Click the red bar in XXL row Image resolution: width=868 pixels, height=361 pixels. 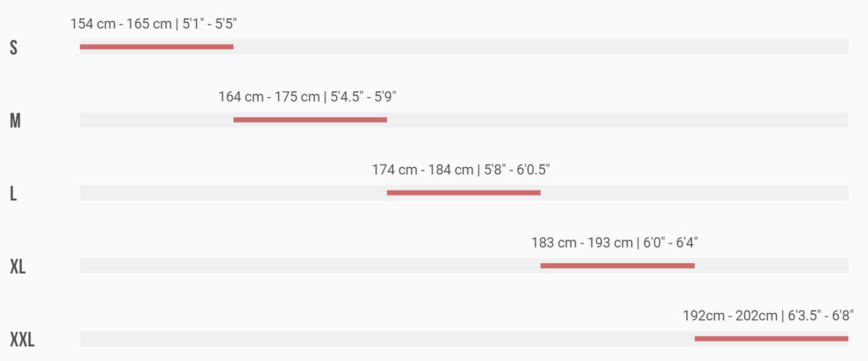click(x=771, y=339)
